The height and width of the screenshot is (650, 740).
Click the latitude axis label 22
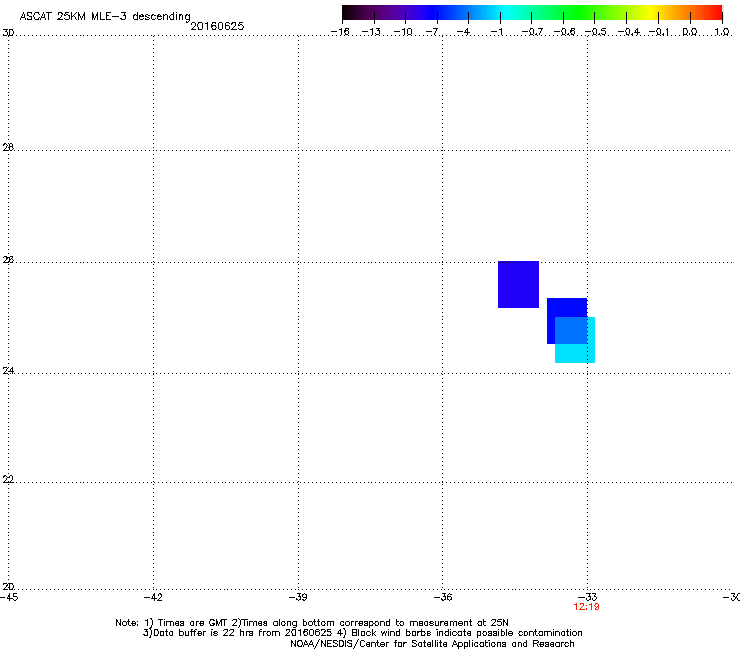point(8,479)
